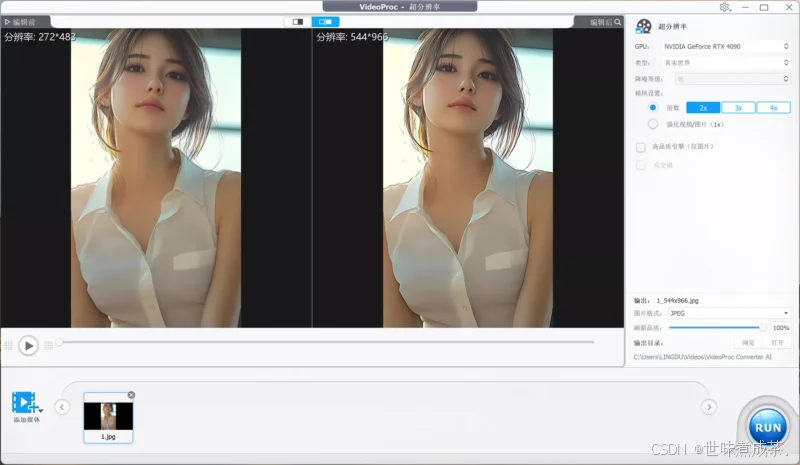Click the output path C:\Users\LINGDU\Videos text
Viewport: 800px width, 465px height.
point(703,357)
